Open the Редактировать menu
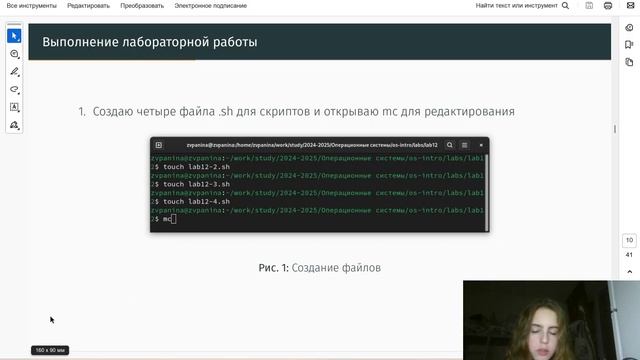This screenshot has width=640, height=360. (x=89, y=6)
